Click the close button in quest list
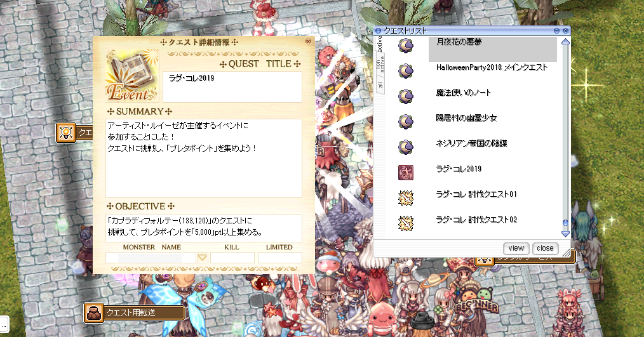This screenshot has height=337, width=644. point(545,248)
